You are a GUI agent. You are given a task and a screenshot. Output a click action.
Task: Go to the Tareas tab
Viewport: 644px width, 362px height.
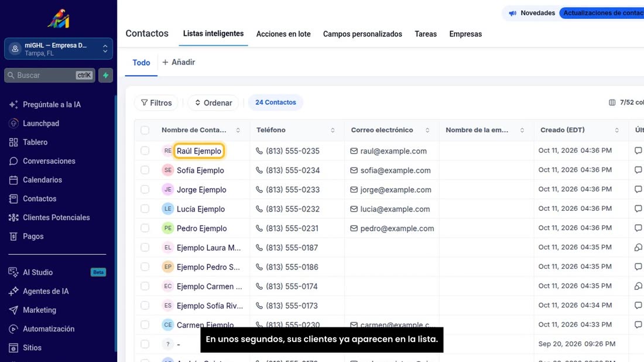pos(426,34)
